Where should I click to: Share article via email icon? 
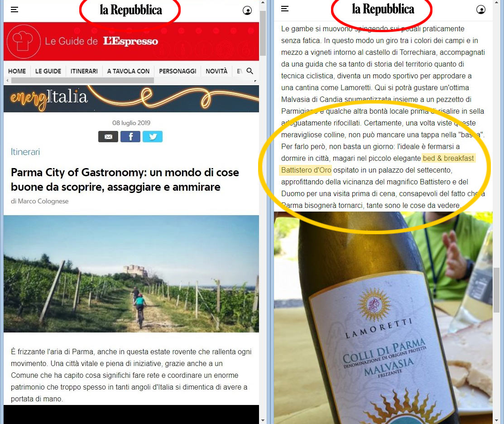[108, 137]
